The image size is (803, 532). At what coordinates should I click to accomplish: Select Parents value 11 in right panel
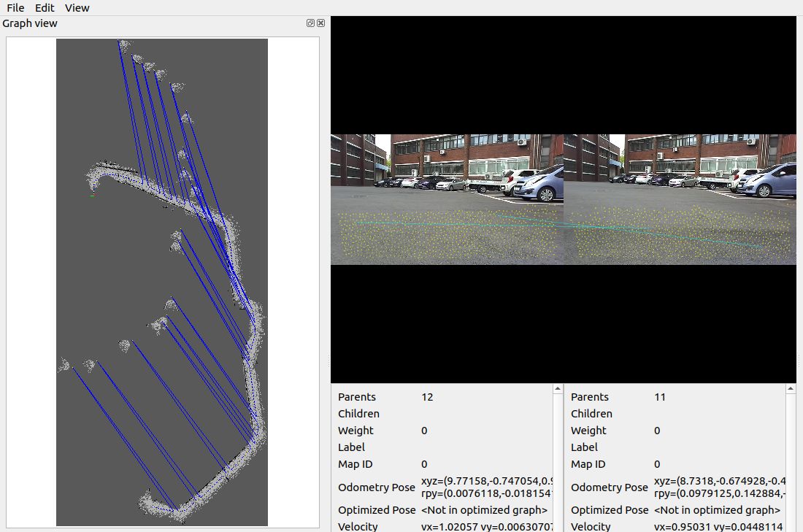tap(660, 397)
